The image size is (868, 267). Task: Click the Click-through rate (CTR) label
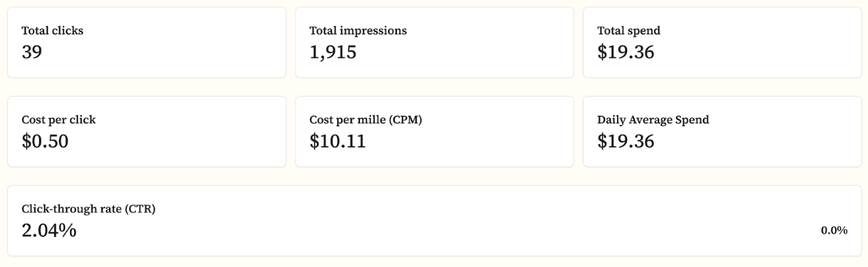[x=88, y=209]
